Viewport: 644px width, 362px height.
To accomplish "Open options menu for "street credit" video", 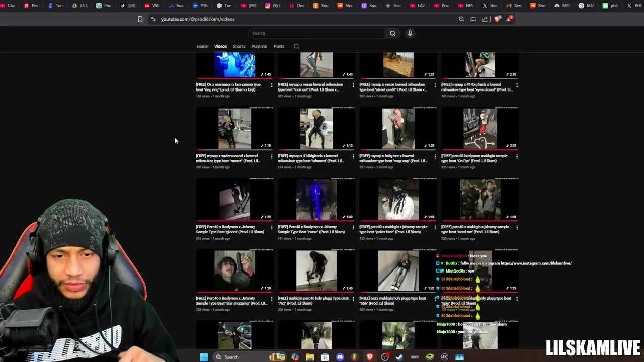I will click(435, 85).
